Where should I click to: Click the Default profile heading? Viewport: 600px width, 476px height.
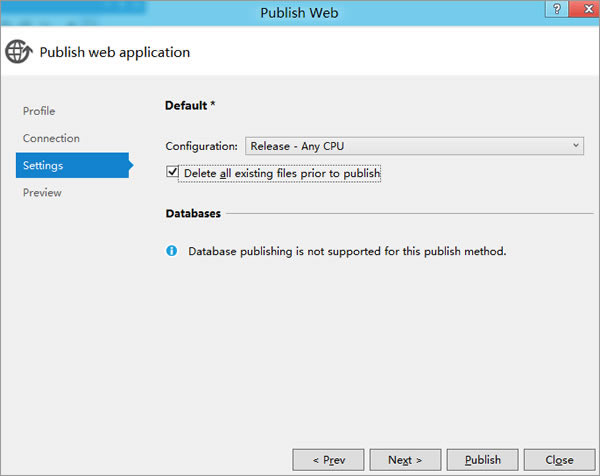[190, 105]
